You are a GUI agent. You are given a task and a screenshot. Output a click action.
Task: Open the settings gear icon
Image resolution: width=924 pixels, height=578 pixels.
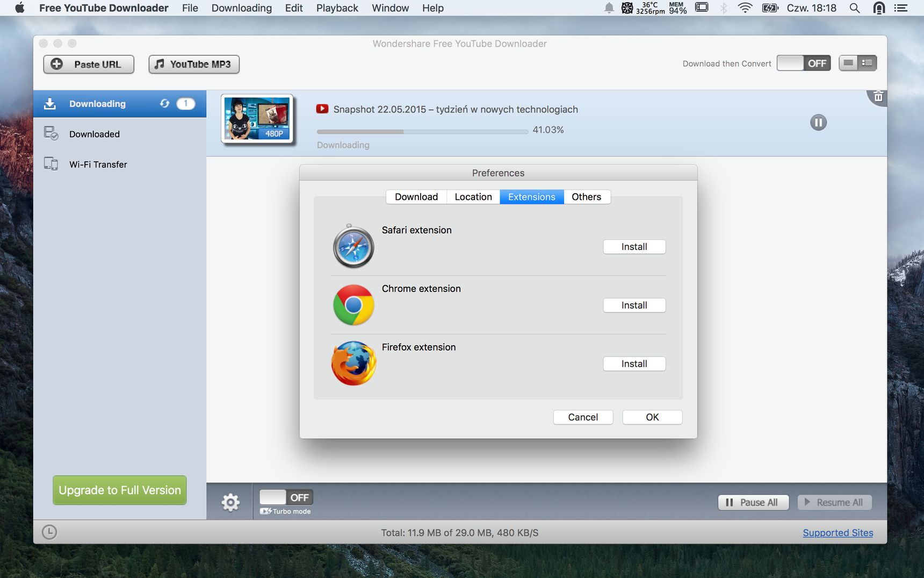(x=230, y=502)
